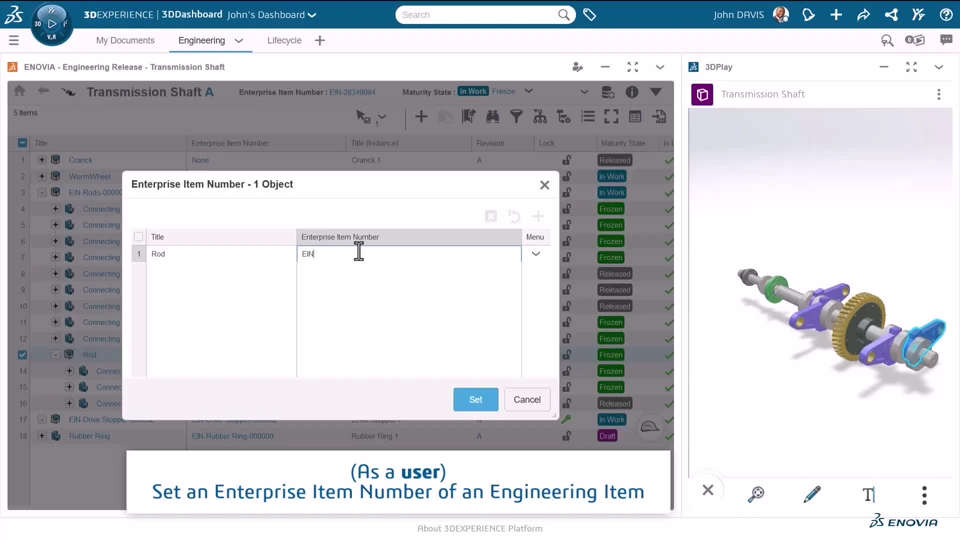Click the database icon in ENOVIA header
The height and width of the screenshot is (540, 960).
coord(607,92)
